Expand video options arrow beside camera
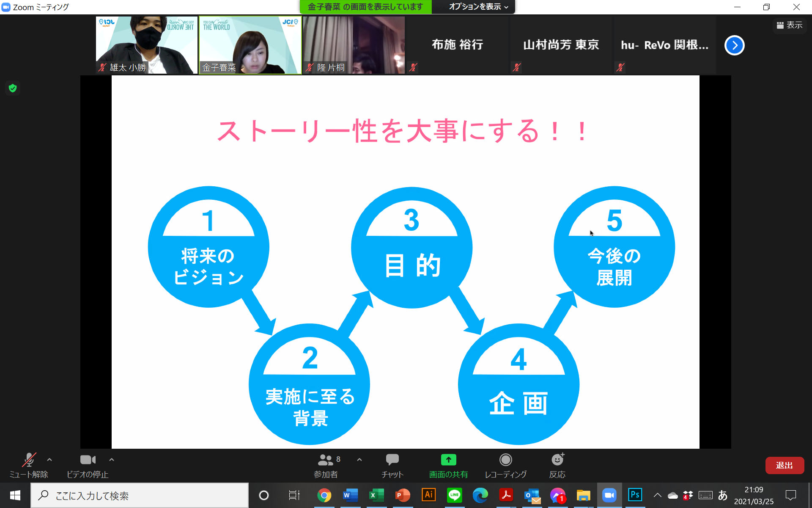This screenshot has width=812, height=508. point(112,459)
